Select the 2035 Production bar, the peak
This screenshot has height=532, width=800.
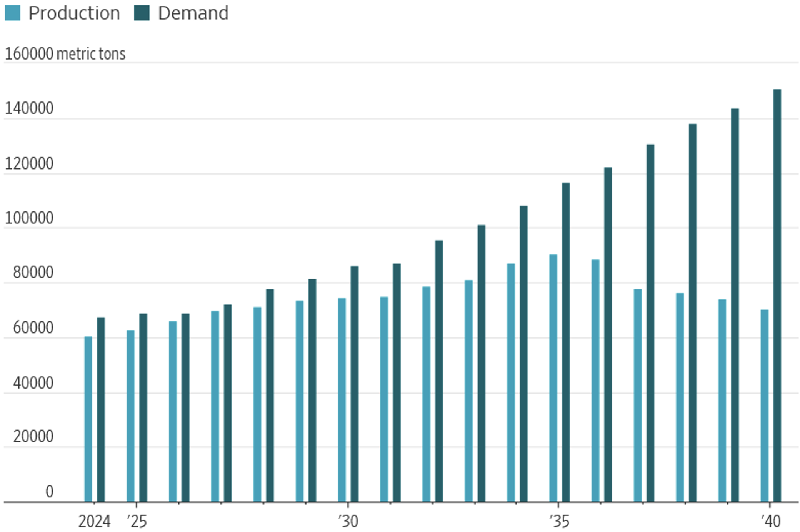pos(553,378)
